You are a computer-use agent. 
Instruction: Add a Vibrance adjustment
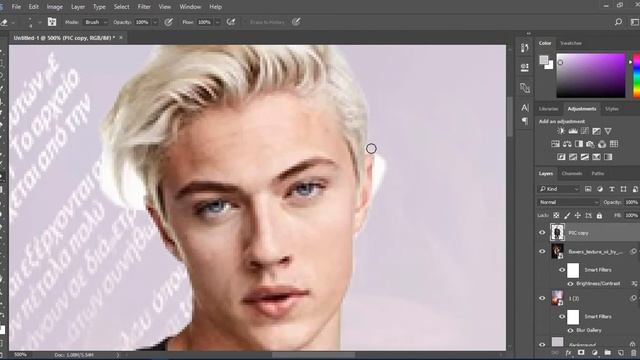608,131
